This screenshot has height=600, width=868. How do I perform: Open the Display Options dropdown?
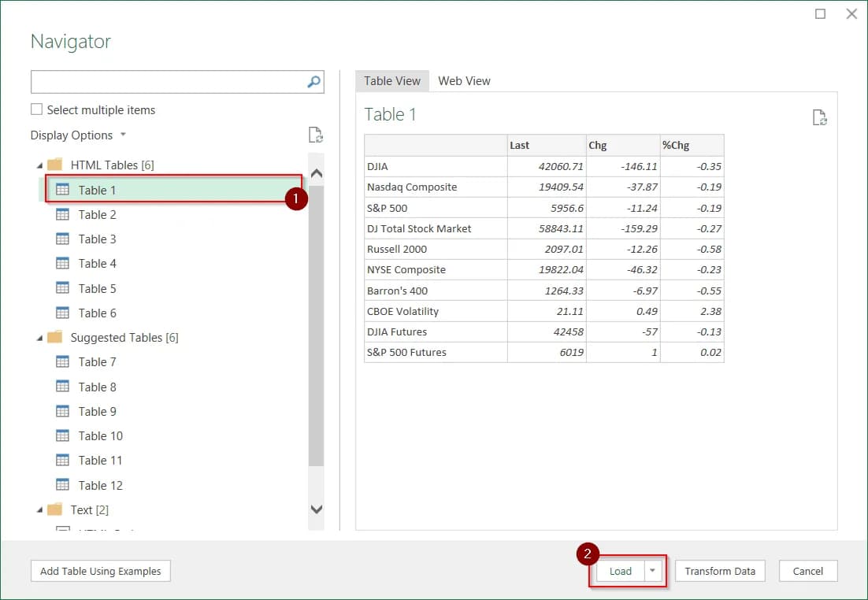(78, 135)
